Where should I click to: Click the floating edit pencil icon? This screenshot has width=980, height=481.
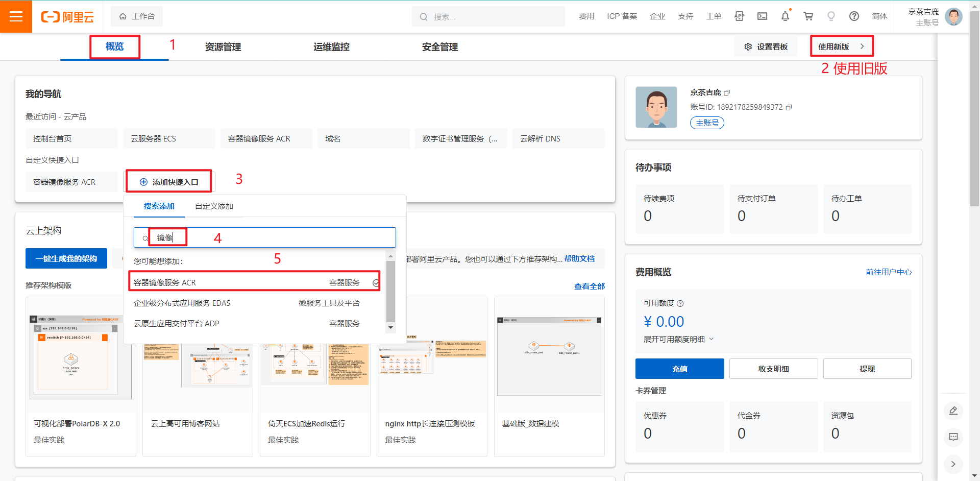coord(953,411)
